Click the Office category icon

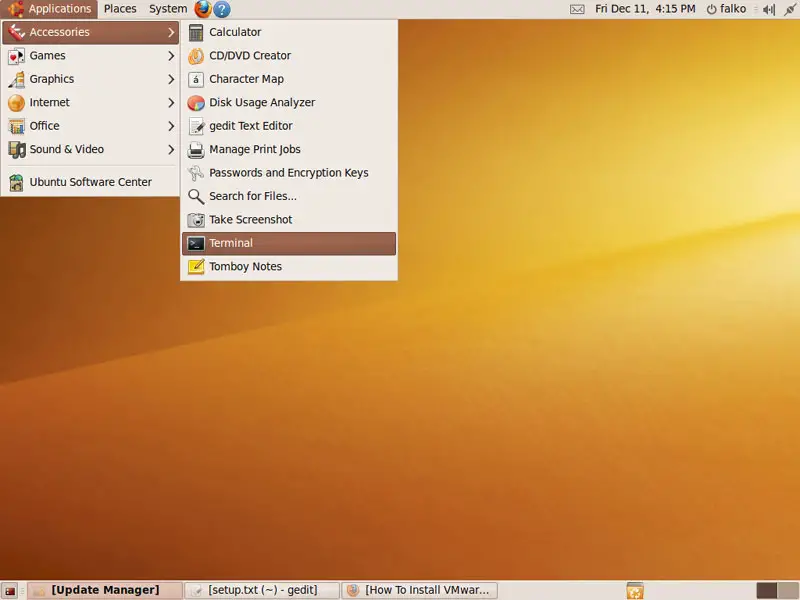point(16,126)
